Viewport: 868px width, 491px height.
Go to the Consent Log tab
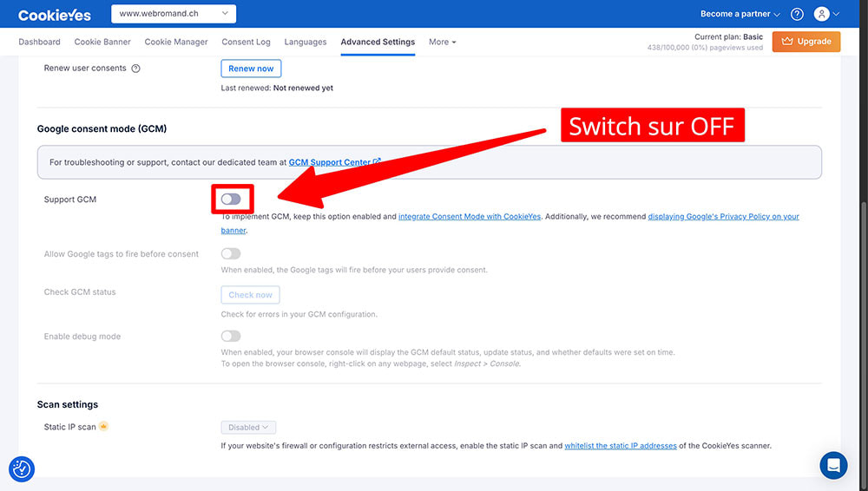(246, 42)
